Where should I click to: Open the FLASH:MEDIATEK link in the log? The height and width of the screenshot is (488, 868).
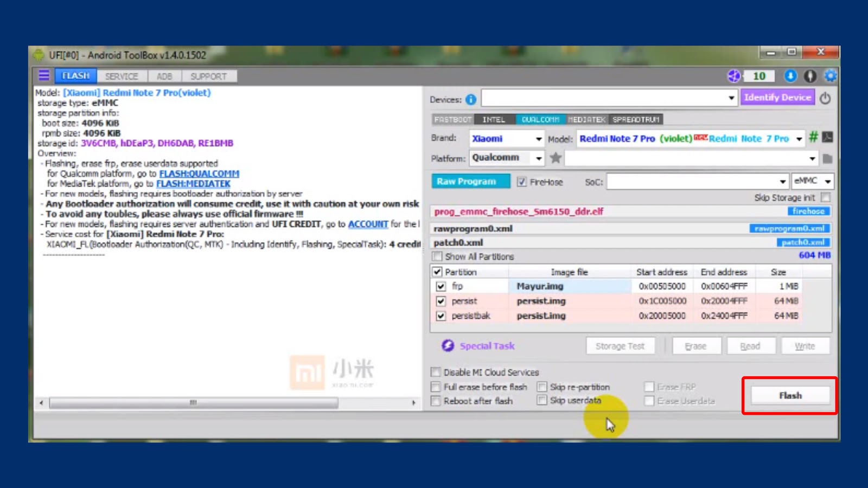193,184
